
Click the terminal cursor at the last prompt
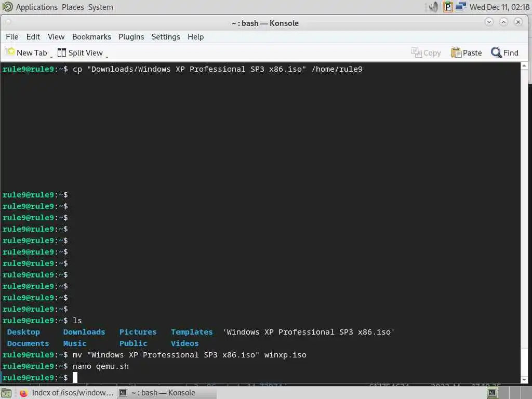click(x=75, y=377)
